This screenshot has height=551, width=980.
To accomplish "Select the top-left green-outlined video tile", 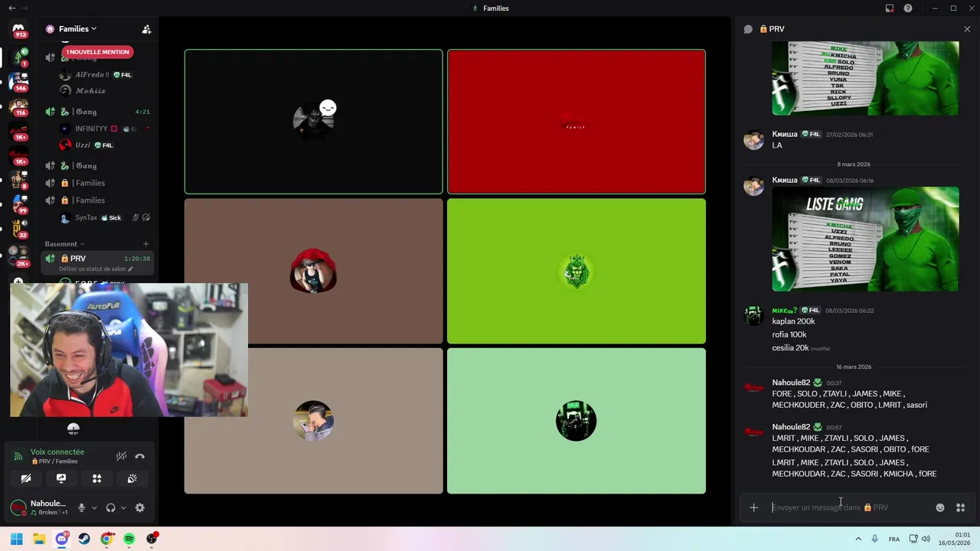I will 313,122.
